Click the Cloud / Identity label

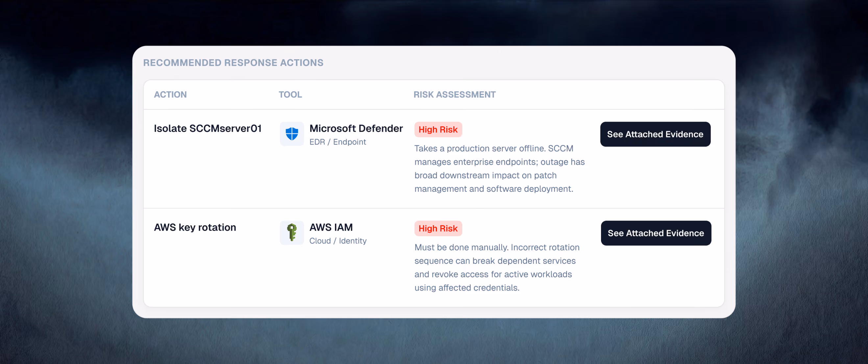pyautogui.click(x=338, y=241)
